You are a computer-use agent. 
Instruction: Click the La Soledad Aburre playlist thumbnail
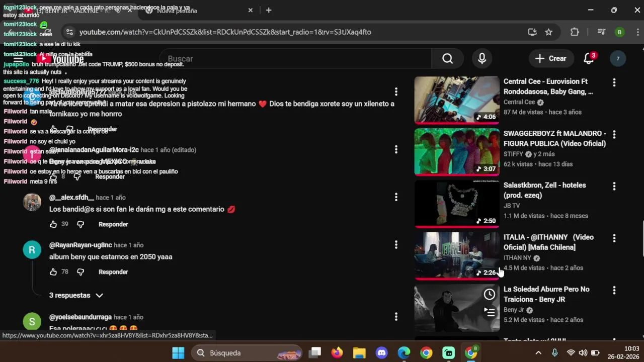(x=457, y=308)
